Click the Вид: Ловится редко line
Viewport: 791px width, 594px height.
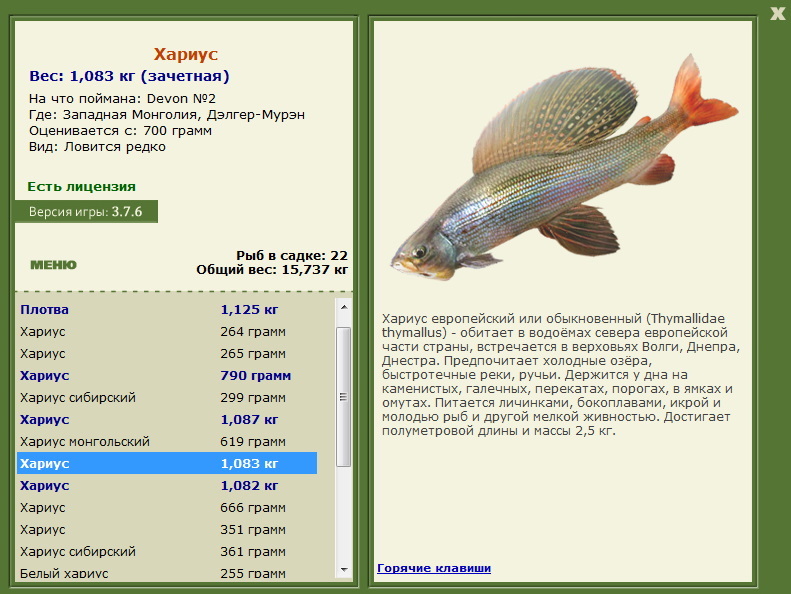tap(97, 147)
